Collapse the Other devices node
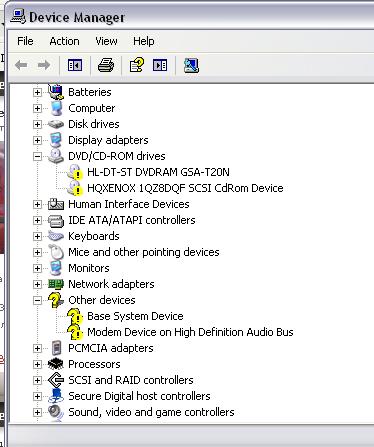Image resolution: width=374 pixels, height=447 pixels. [x=37, y=300]
